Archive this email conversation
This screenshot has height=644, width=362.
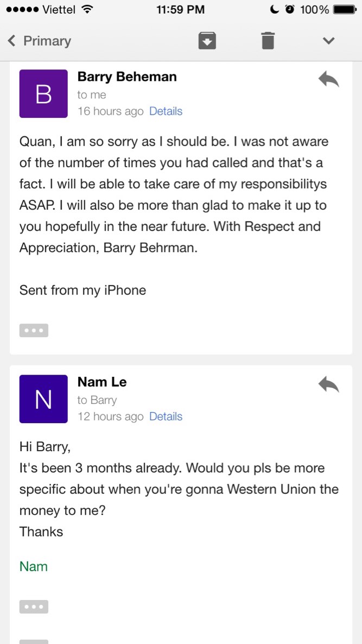coord(207,41)
